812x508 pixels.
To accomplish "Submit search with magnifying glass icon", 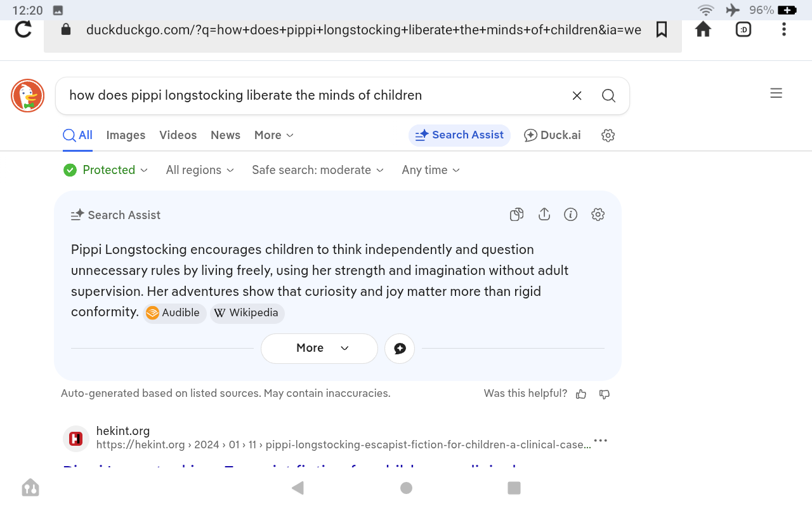I will [x=608, y=96].
